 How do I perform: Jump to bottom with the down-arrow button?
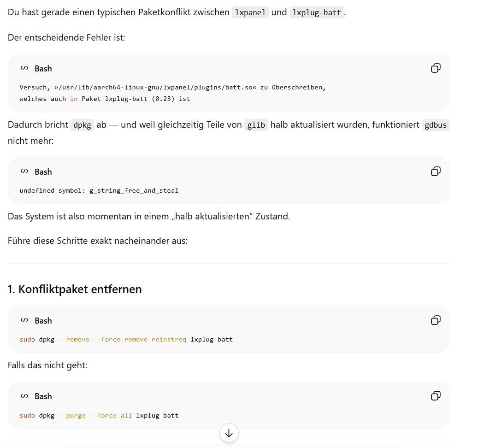coord(229,433)
